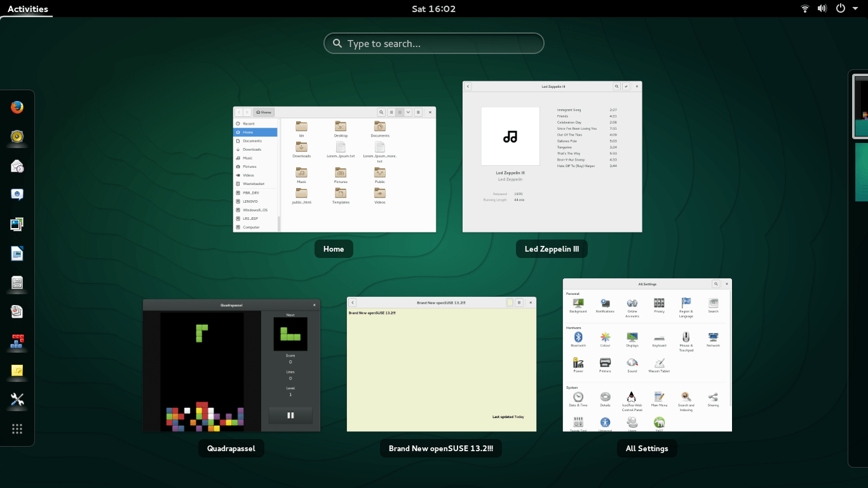This screenshot has height=488, width=868.
Task: Open Firefox from the dock
Action: (x=17, y=107)
